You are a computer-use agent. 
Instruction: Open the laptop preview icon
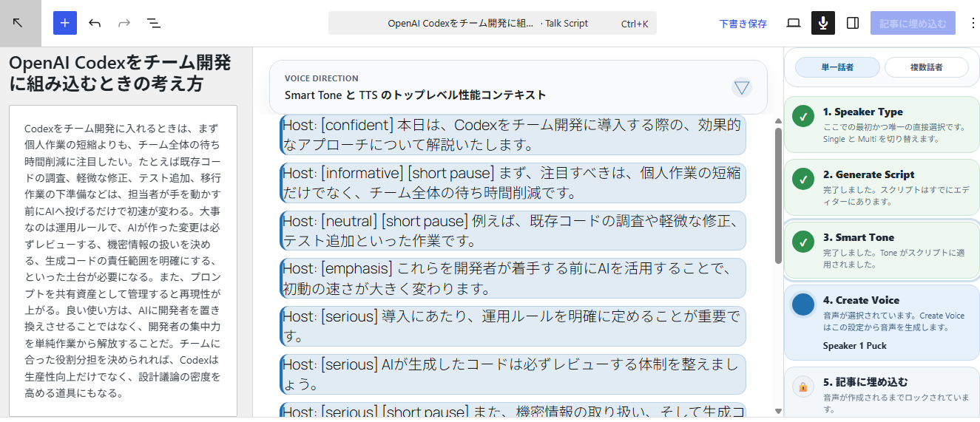coord(794,23)
